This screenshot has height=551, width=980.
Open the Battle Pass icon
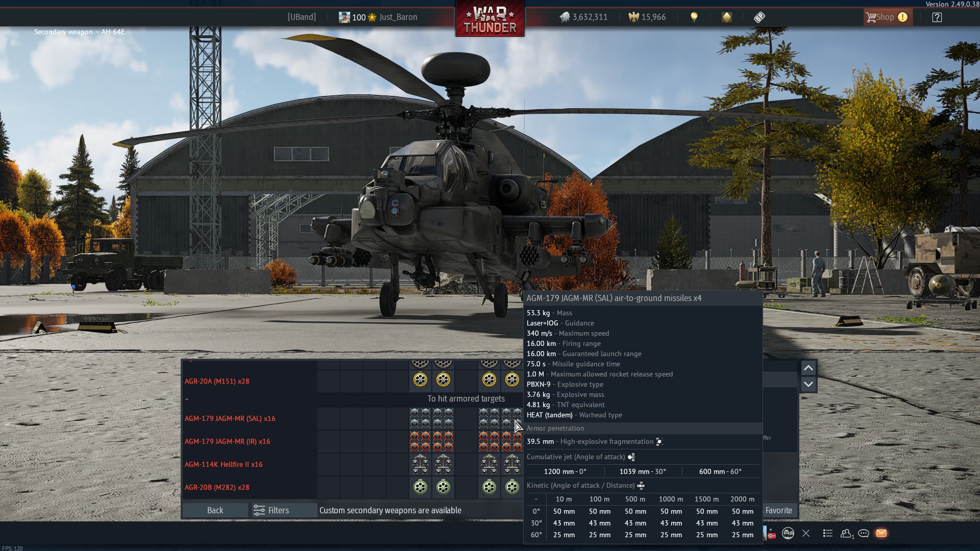(x=759, y=17)
